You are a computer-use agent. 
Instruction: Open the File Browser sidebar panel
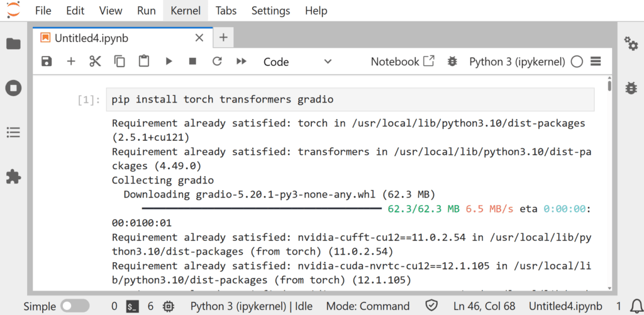pos(13,43)
